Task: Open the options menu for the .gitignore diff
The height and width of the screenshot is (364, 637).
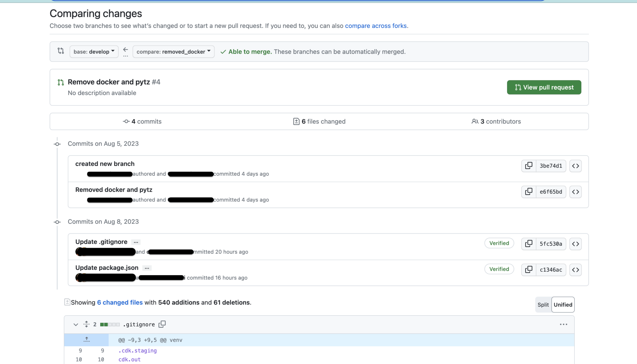Action: coord(563,324)
